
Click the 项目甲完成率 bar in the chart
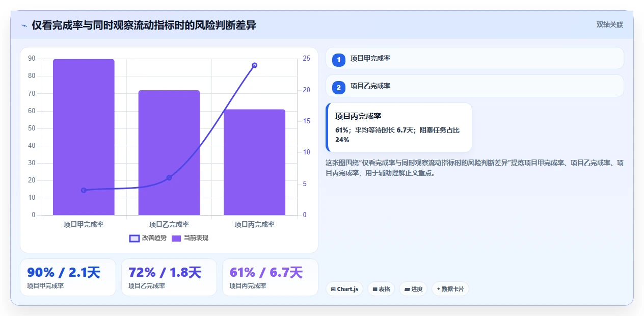pyautogui.click(x=84, y=137)
